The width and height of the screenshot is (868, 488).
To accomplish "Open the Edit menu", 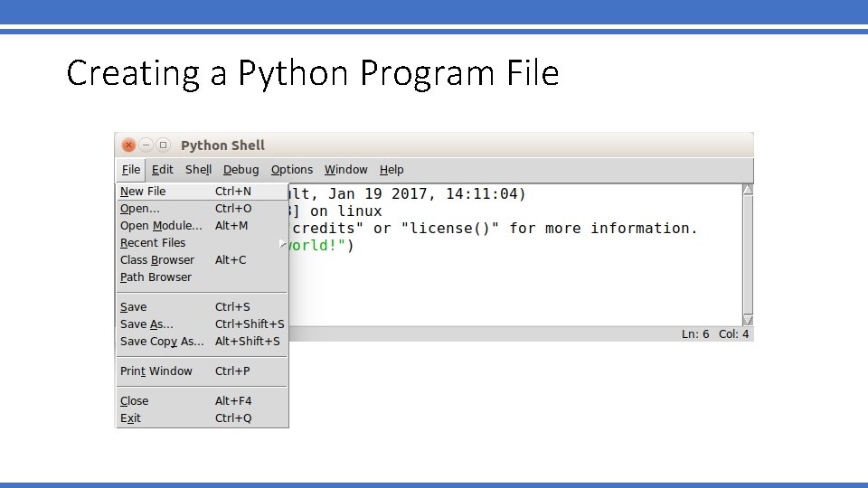I will click(163, 170).
